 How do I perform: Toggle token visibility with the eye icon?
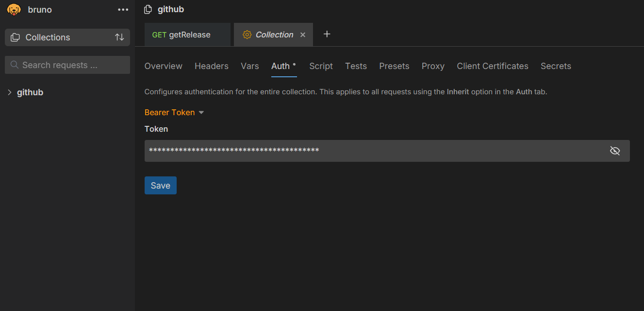[615, 151]
